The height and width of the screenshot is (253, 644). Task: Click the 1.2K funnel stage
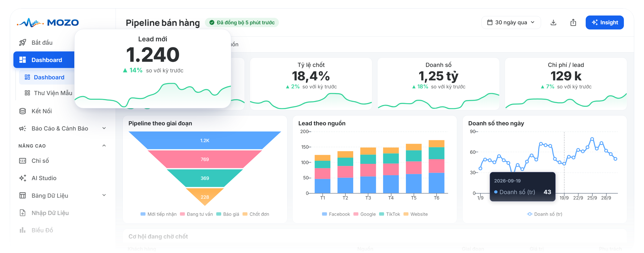(205, 140)
